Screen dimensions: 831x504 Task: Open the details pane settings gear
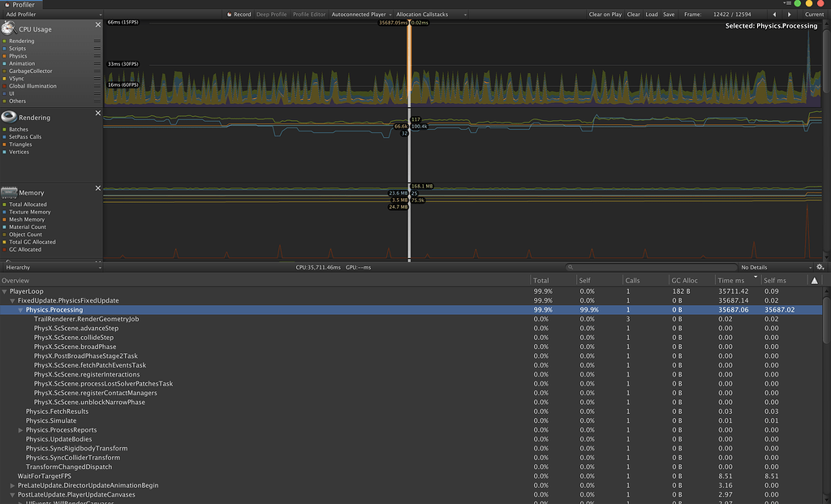coord(820,266)
